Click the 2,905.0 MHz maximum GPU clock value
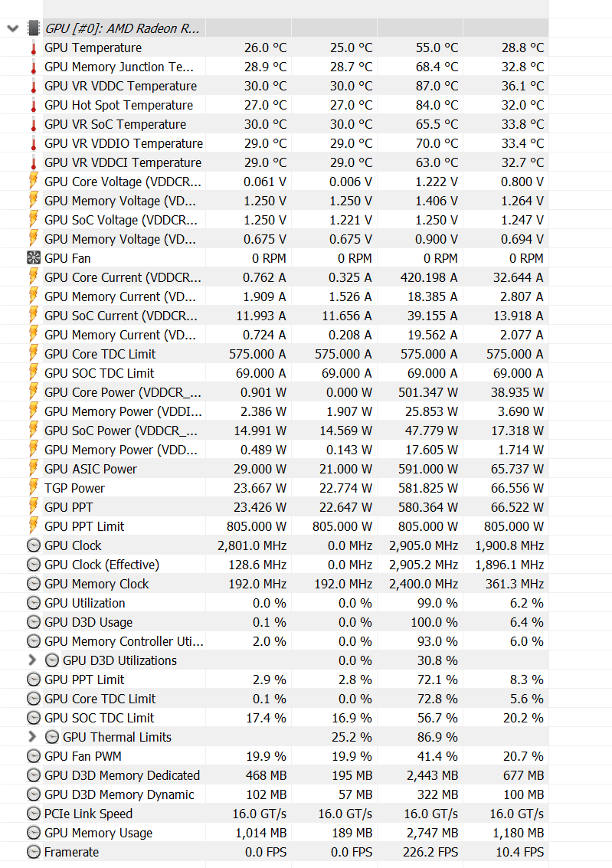The height and width of the screenshot is (868, 612). tap(424, 545)
